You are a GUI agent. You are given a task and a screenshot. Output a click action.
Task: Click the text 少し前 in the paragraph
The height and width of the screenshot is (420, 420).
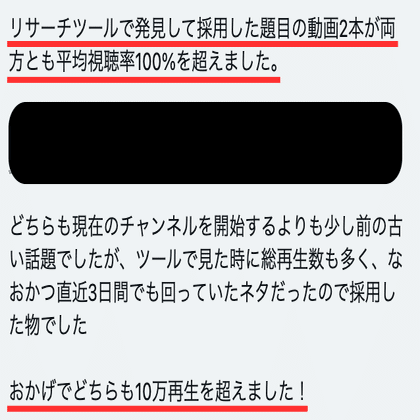tap(348, 227)
